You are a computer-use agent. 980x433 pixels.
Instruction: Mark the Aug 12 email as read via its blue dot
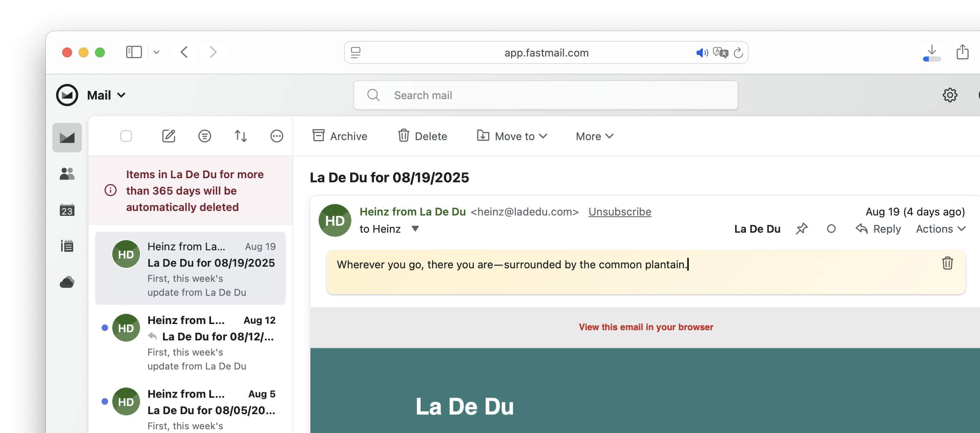coord(105,328)
